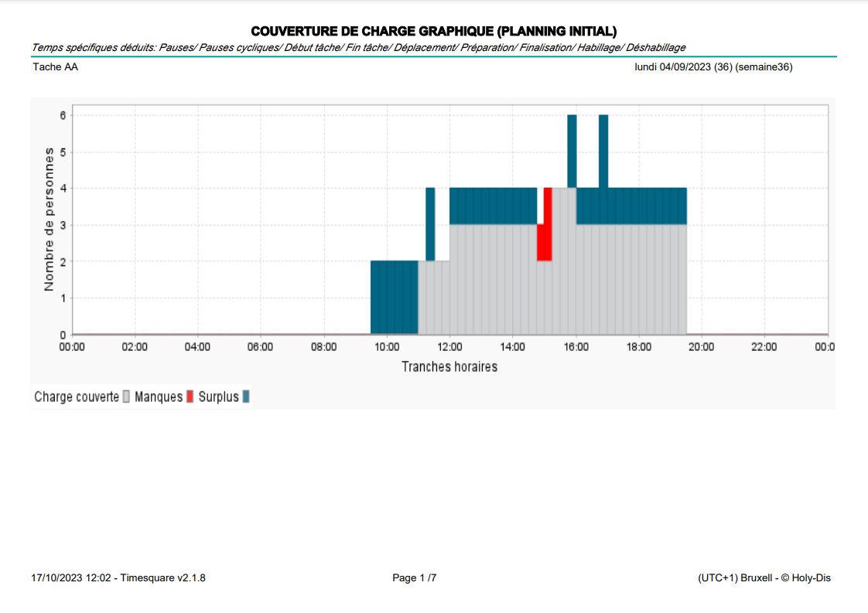
Task: Click the Tranches horaires axis title
Action: coord(449,367)
